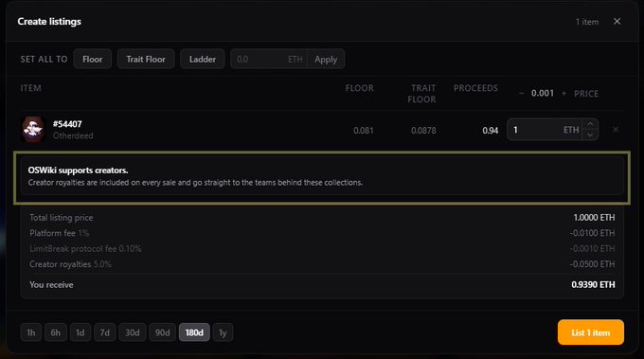The image size is (644, 359).
Task: Select the 7d listing duration
Action: pos(105,332)
